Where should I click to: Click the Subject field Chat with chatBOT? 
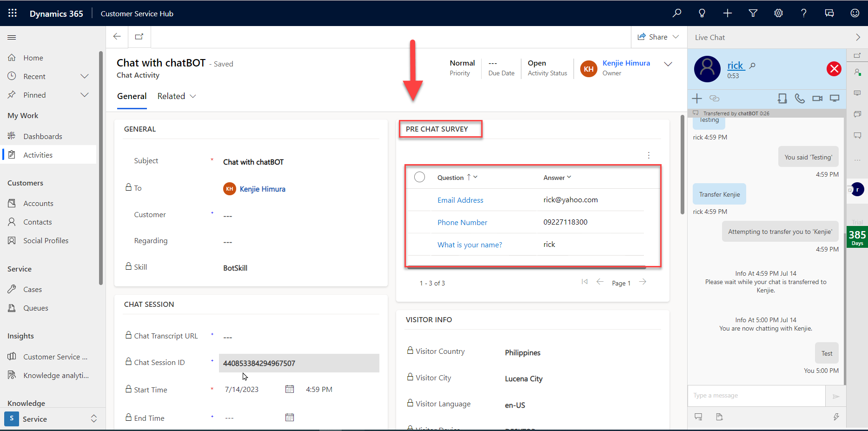tap(300, 162)
